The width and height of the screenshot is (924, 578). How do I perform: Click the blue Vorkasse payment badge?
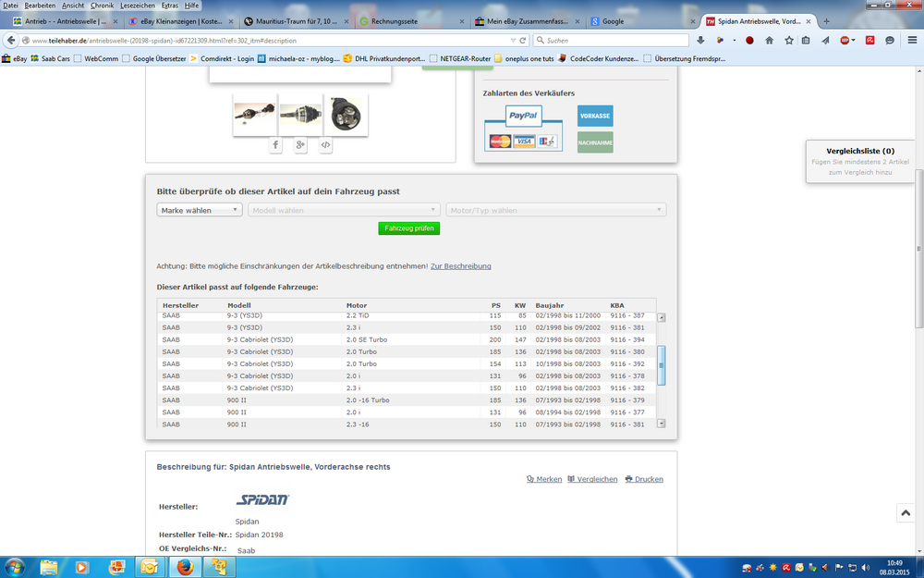(595, 116)
